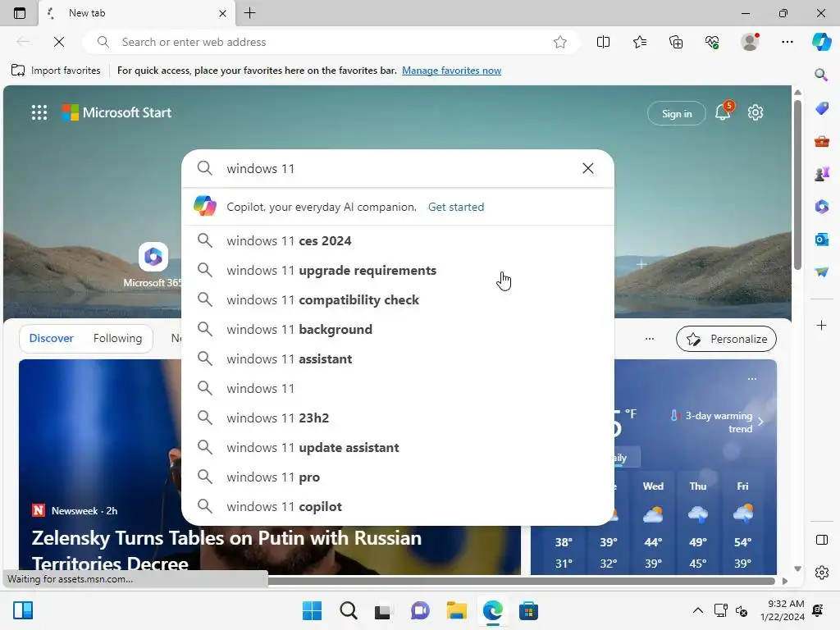Open Microsoft 365 quick link tile
Image resolution: width=840 pixels, height=630 pixels.
click(x=153, y=265)
